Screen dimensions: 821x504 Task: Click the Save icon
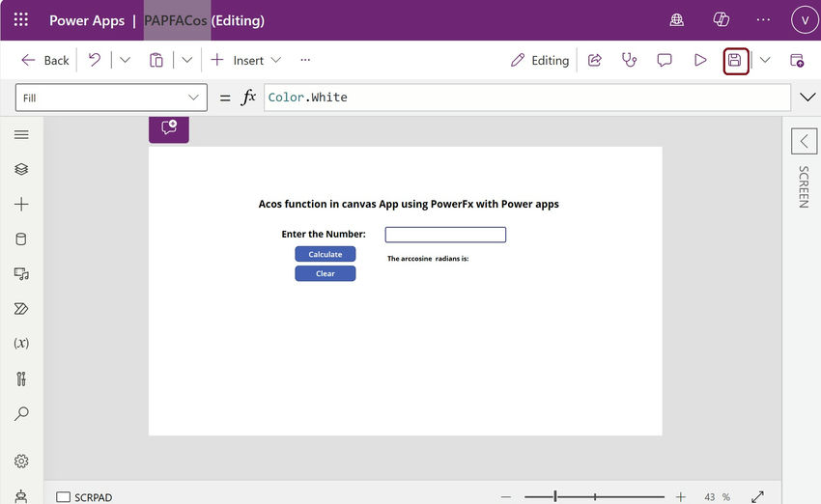735,60
